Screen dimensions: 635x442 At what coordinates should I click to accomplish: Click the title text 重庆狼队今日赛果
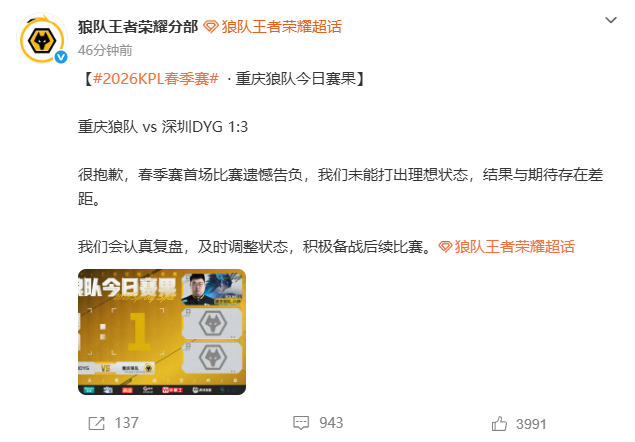[295, 79]
